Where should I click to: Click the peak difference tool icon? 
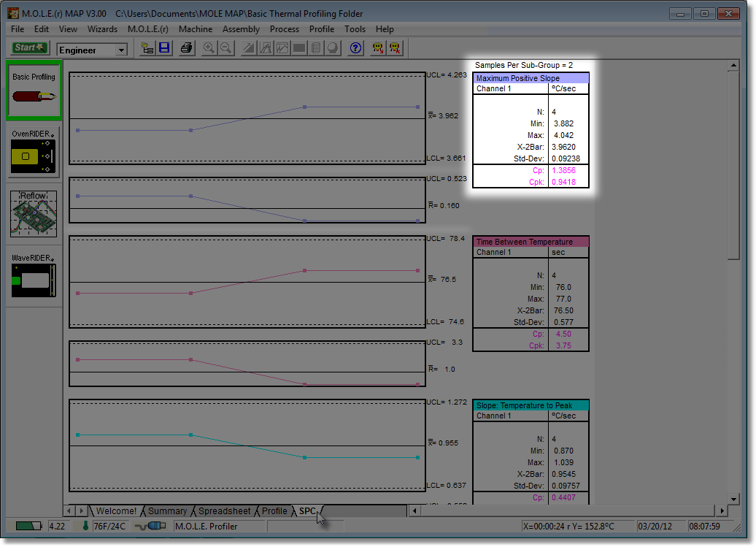tap(266, 48)
